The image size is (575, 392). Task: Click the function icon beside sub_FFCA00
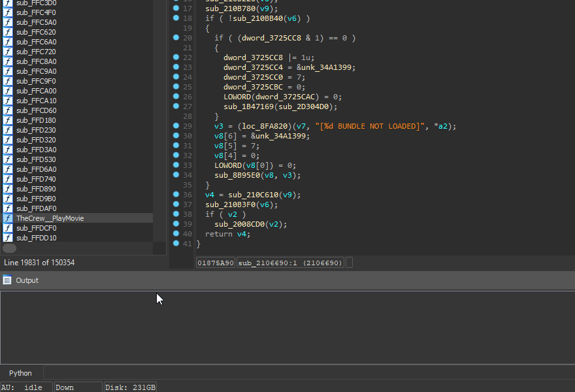(x=8, y=91)
